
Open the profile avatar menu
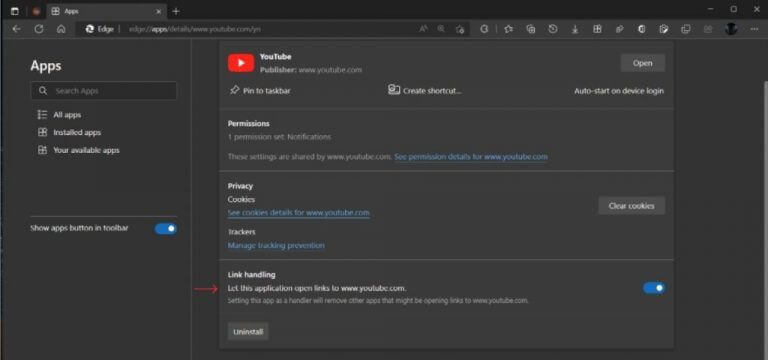click(x=731, y=29)
